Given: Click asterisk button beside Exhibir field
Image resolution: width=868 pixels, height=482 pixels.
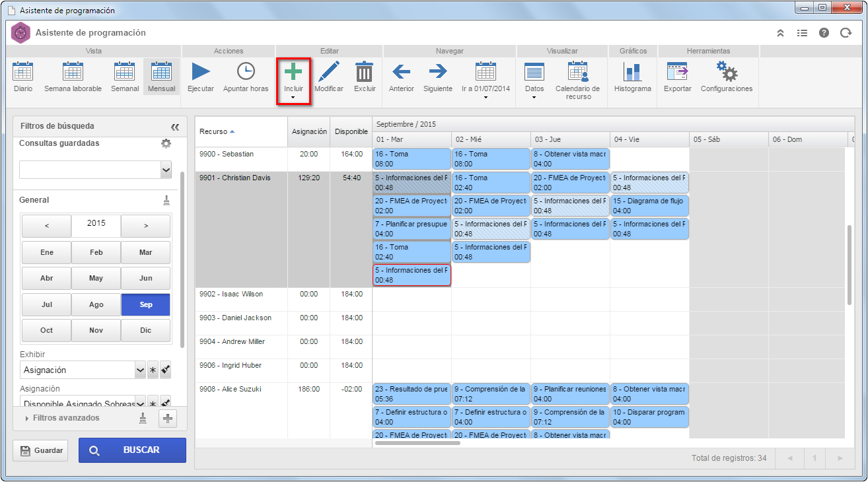Looking at the screenshot, I should pyautogui.click(x=153, y=370).
